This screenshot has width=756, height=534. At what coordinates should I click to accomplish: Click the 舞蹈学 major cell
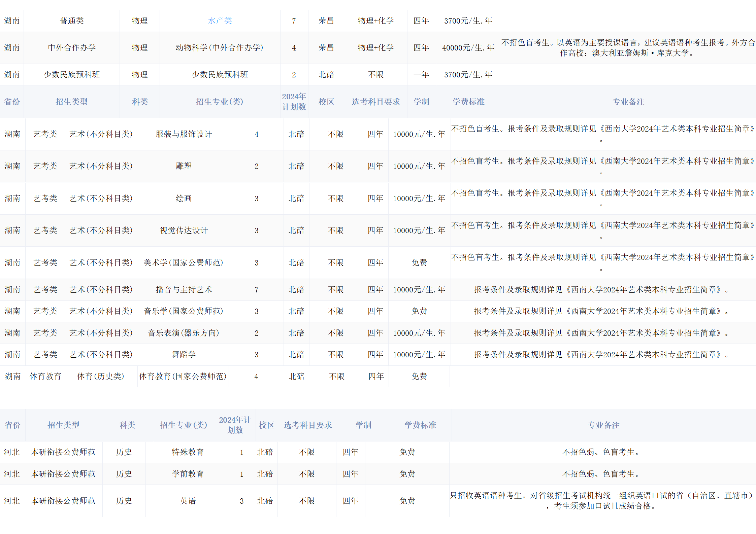tap(184, 355)
